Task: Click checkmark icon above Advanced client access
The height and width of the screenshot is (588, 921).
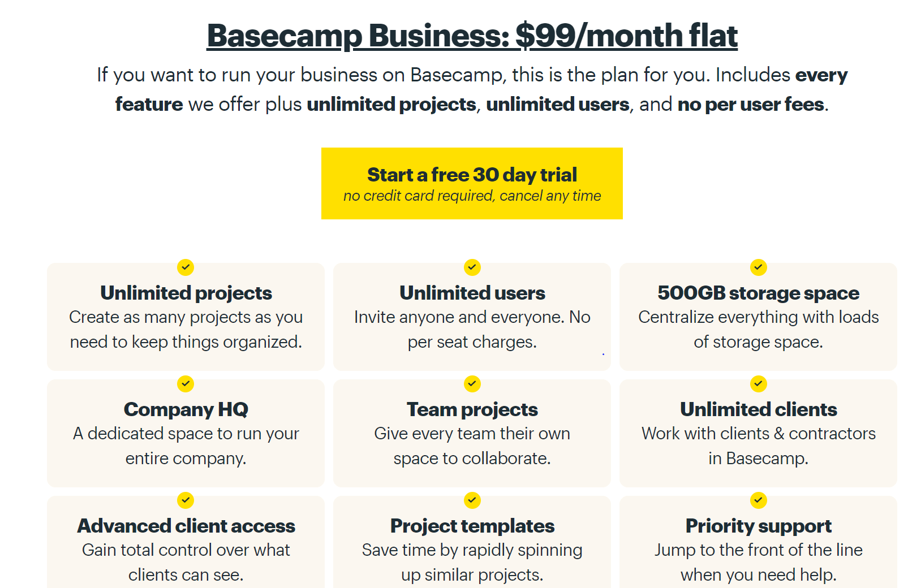Action: point(186,500)
